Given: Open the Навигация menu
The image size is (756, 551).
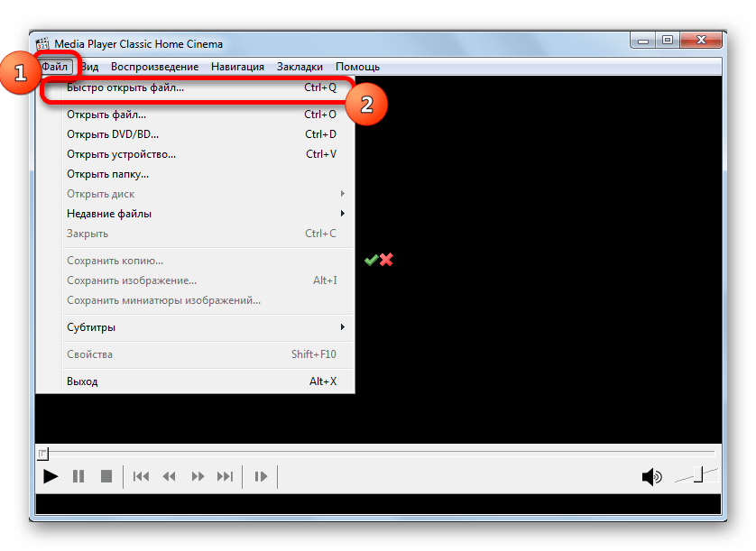Looking at the screenshot, I should (237, 67).
